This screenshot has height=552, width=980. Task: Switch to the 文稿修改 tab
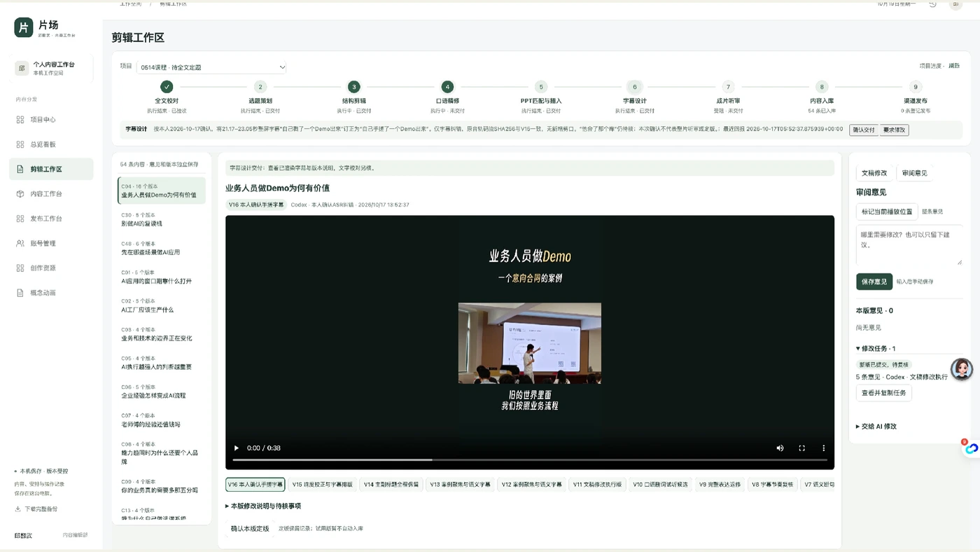[874, 173]
